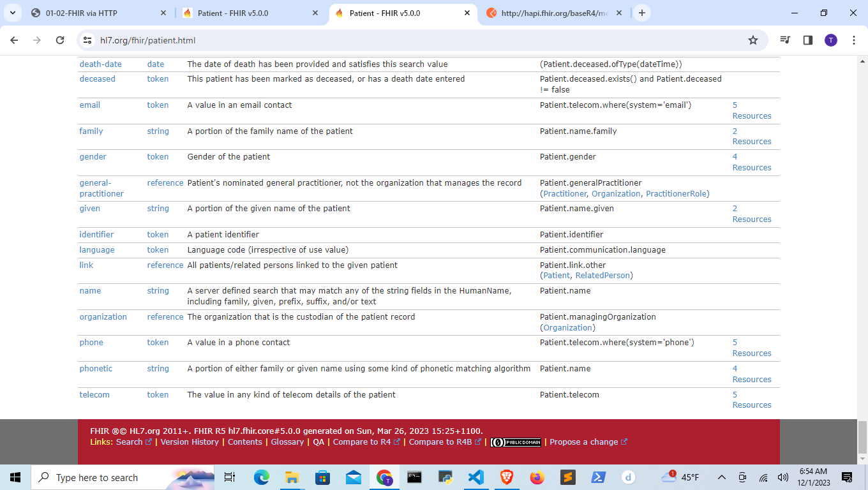868x490 pixels.
Task: Open the gender search parameter link
Action: click(x=93, y=156)
